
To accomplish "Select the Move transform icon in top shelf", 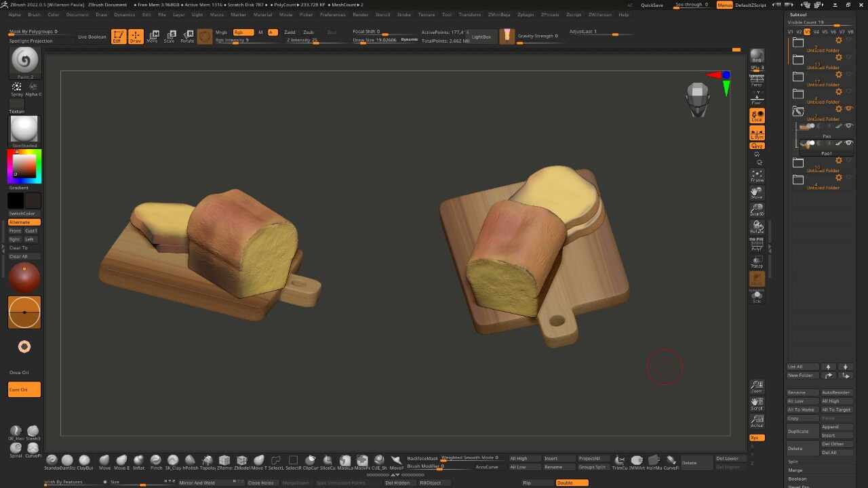I will (153, 37).
